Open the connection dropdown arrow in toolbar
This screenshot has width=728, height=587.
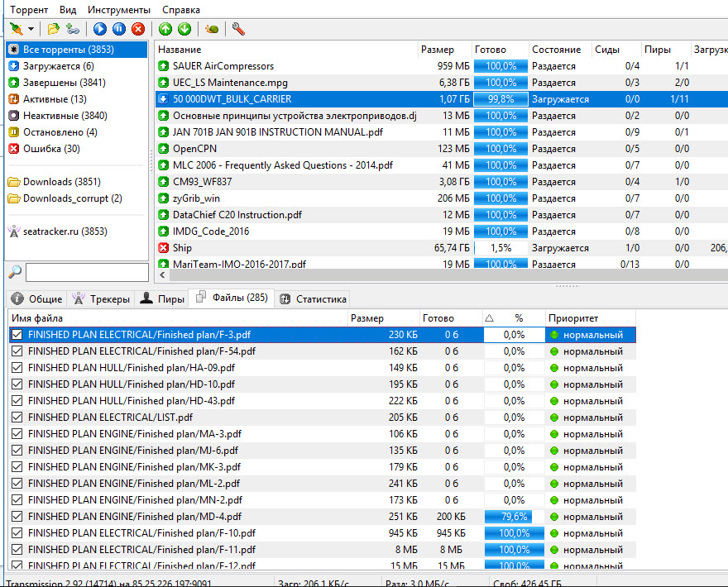pos(31,29)
